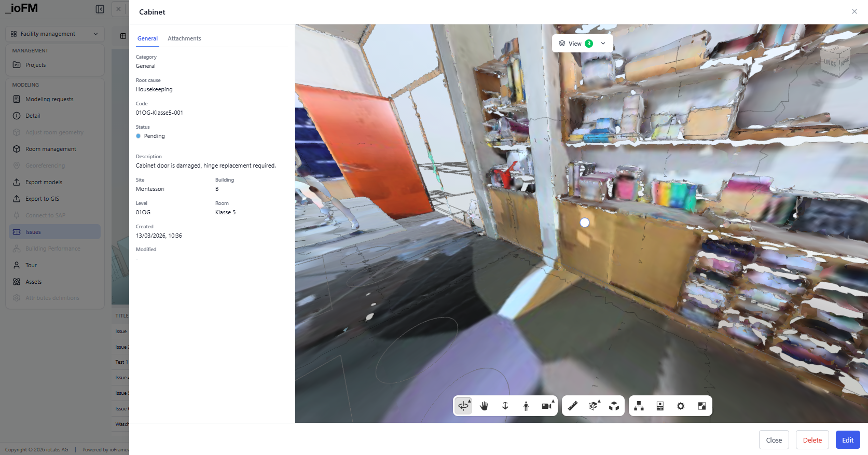Activate the pan hand tool
Viewport: 868px width, 455px height.
tap(484, 406)
